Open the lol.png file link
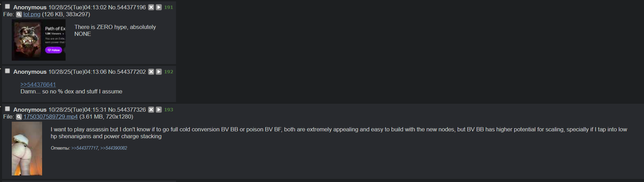 pyautogui.click(x=32, y=14)
